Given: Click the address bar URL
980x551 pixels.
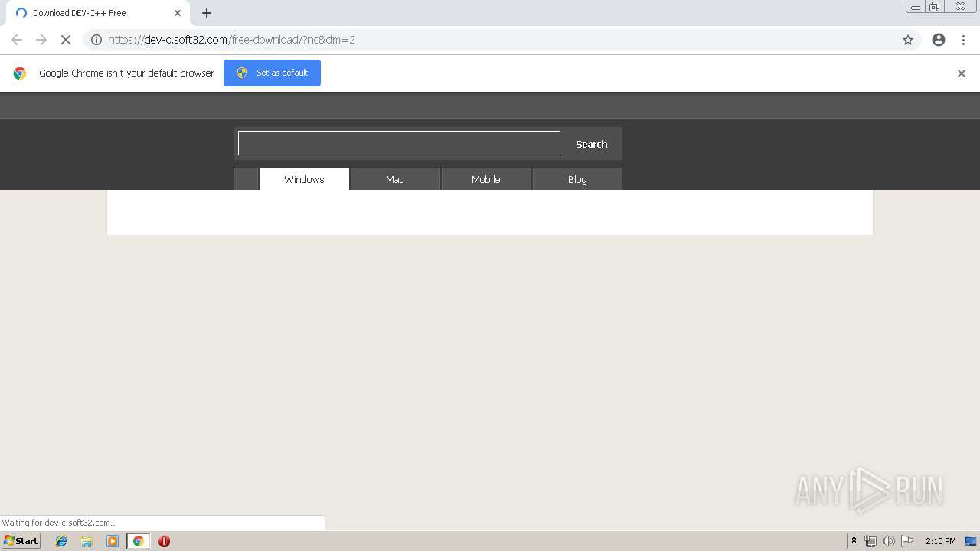Looking at the screenshot, I should 231,40.
